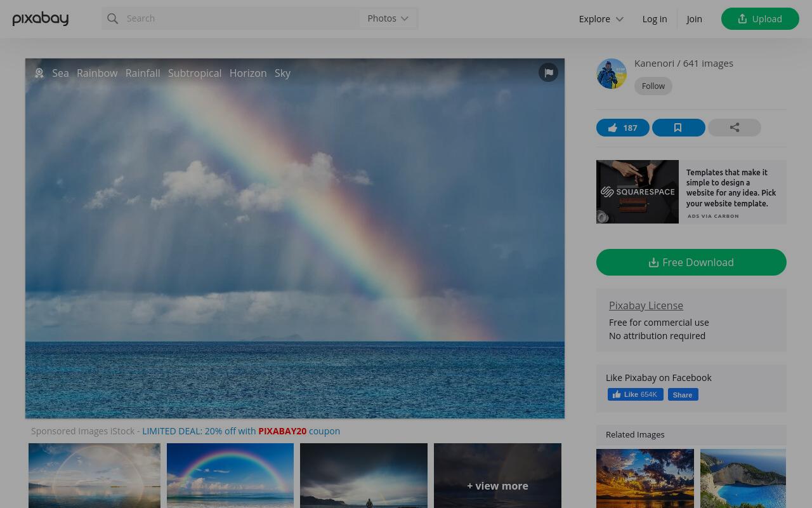Click the Free Download button

pyautogui.click(x=691, y=262)
